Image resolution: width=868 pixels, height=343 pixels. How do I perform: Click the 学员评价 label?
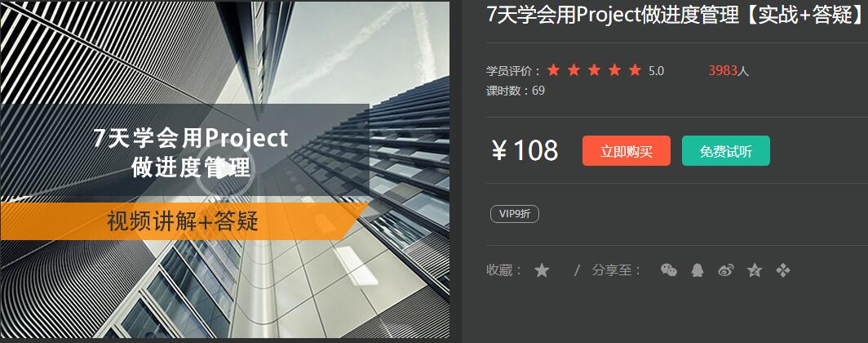coord(514,71)
